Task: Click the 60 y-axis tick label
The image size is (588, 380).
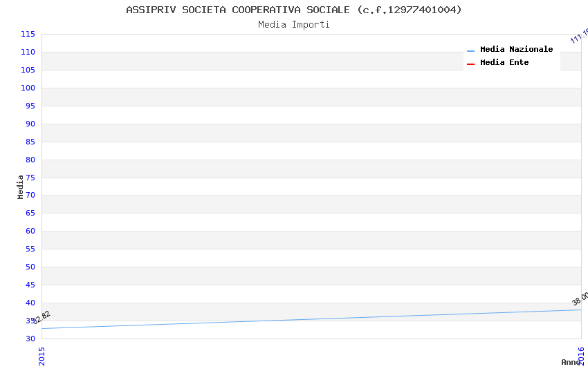Action: [x=30, y=231]
